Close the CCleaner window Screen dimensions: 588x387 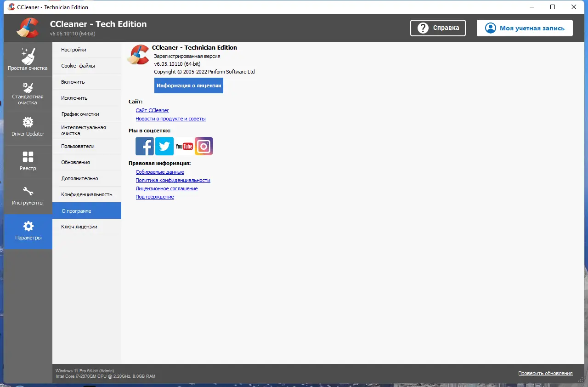pos(574,7)
